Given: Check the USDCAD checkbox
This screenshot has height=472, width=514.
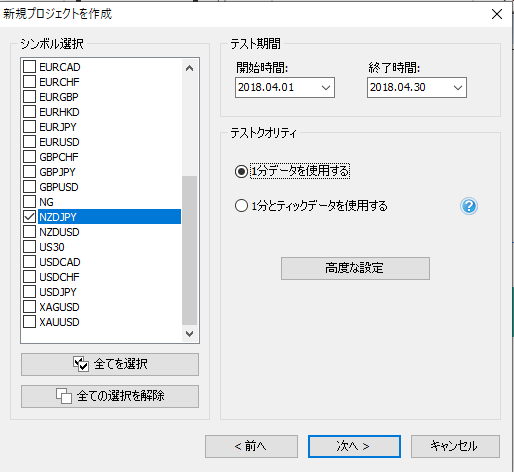Looking at the screenshot, I should (x=29, y=261).
